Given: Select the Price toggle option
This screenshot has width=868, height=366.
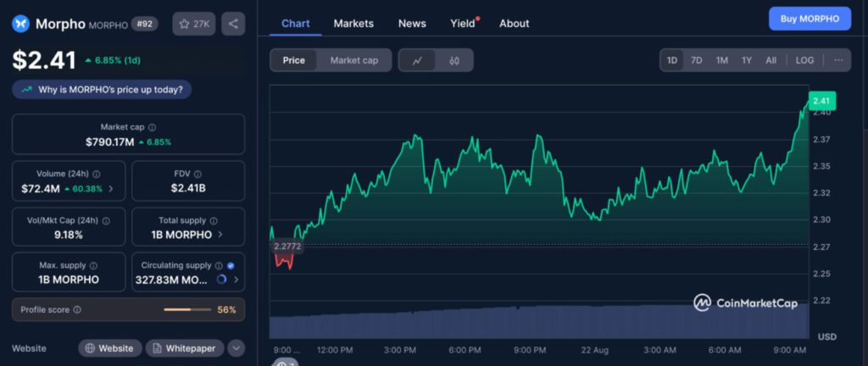Looking at the screenshot, I should coord(294,60).
